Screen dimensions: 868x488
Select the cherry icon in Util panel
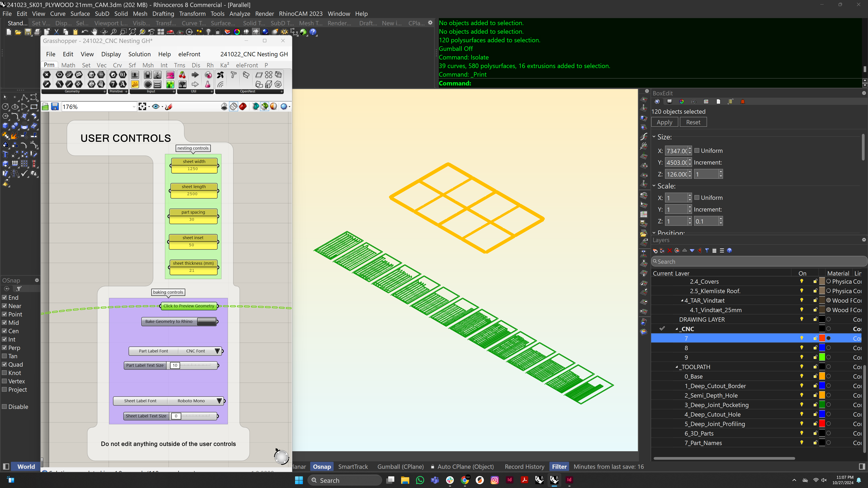click(182, 75)
